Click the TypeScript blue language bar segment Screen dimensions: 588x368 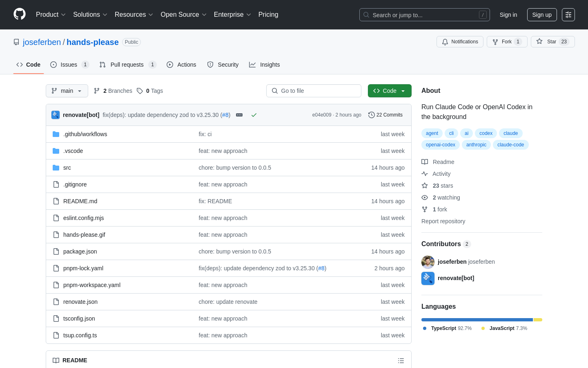pyautogui.click(x=477, y=320)
